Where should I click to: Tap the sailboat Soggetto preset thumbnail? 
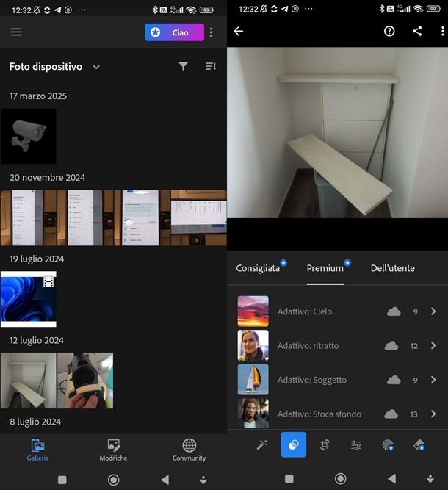tap(253, 380)
